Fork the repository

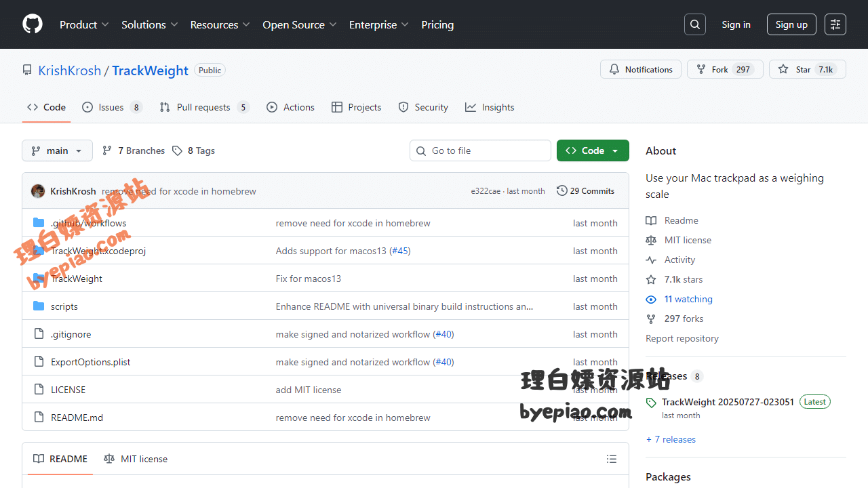point(725,69)
